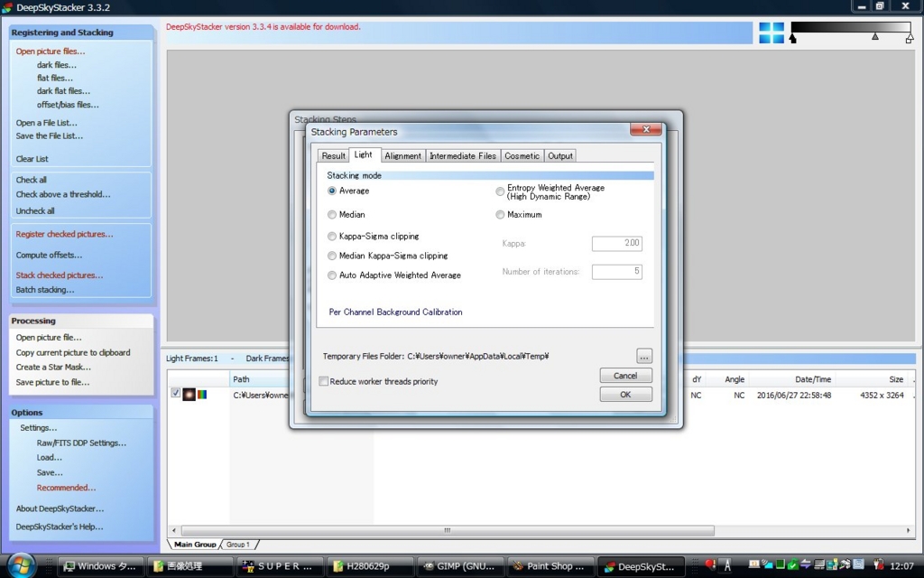
Task: Open the Output tab
Action: tap(559, 155)
